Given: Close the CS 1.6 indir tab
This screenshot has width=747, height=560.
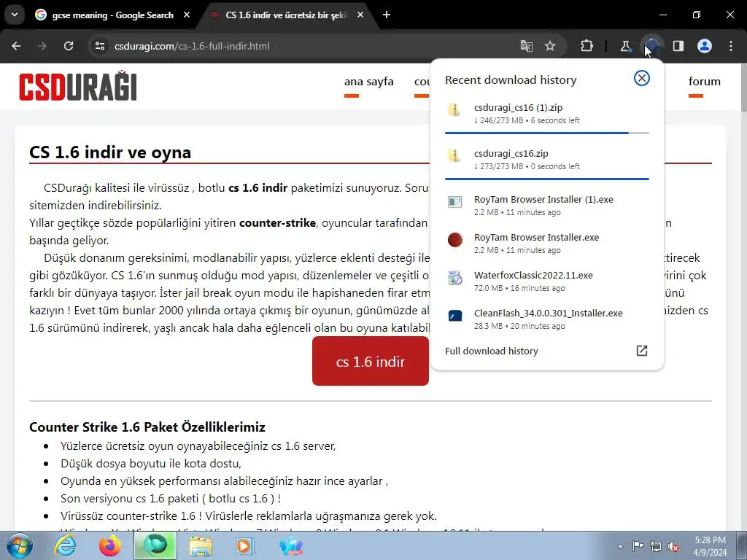Looking at the screenshot, I should (x=360, y=15).
